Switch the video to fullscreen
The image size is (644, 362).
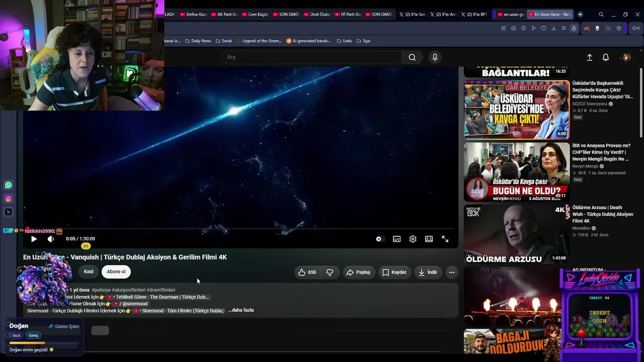click(x=445, y=239)
